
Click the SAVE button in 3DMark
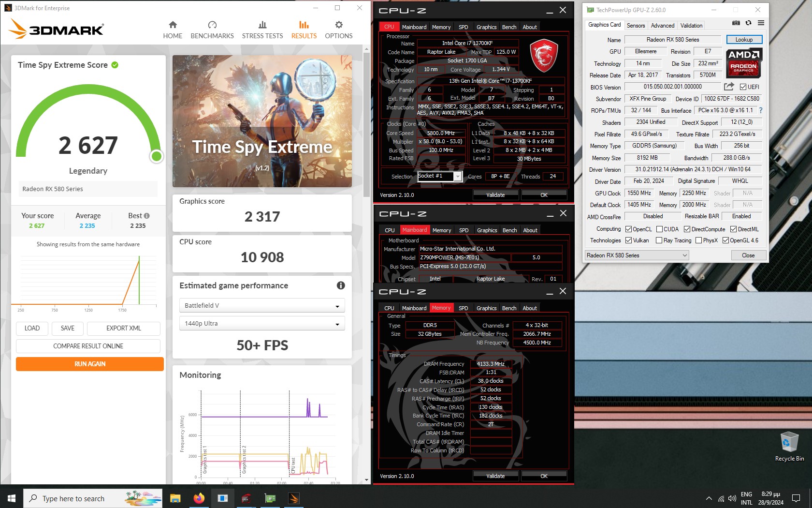[x=68, y=328]
